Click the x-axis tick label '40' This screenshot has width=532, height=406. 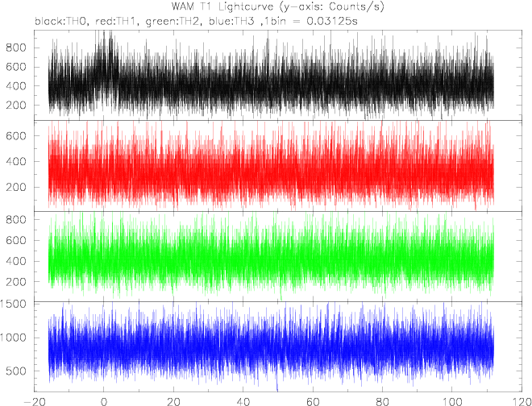pyautogui.click(x=243, y=401)
